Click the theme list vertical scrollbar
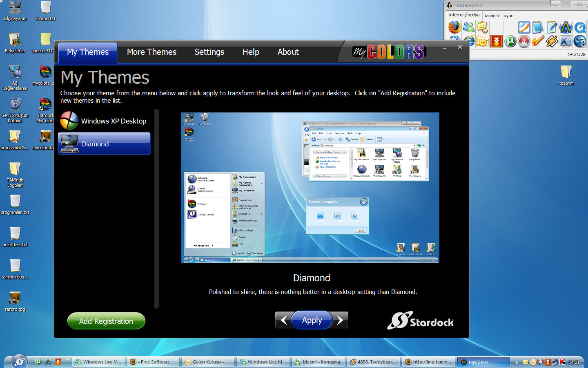 [x=156, y=209]
